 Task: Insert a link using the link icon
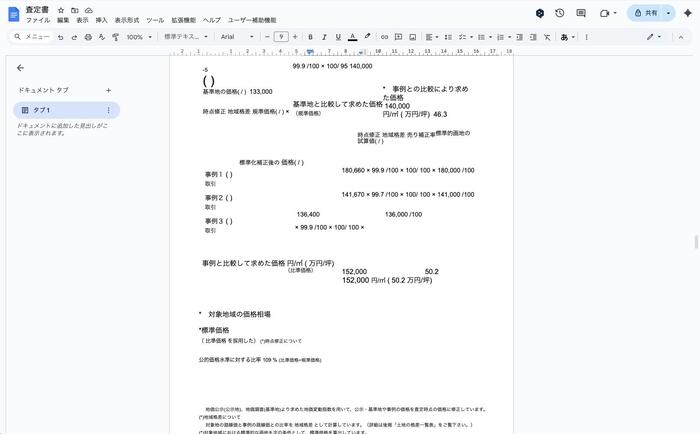click(x=384, y=37)
